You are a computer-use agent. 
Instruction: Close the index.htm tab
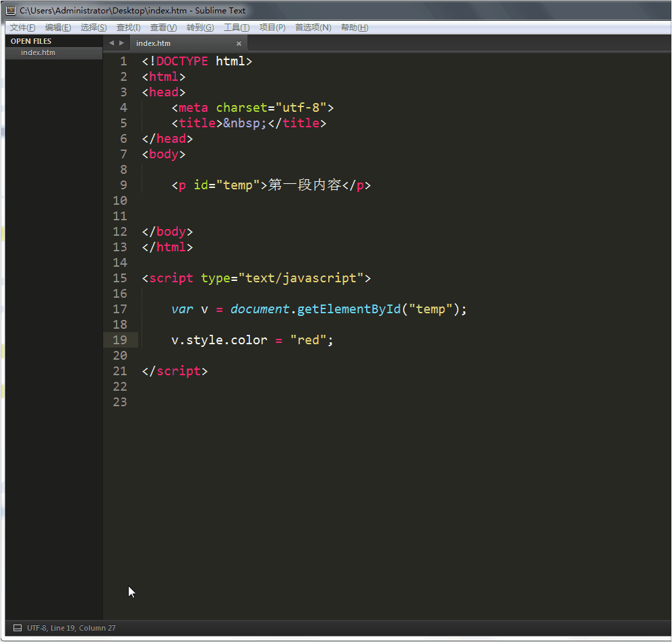(239, 43)
